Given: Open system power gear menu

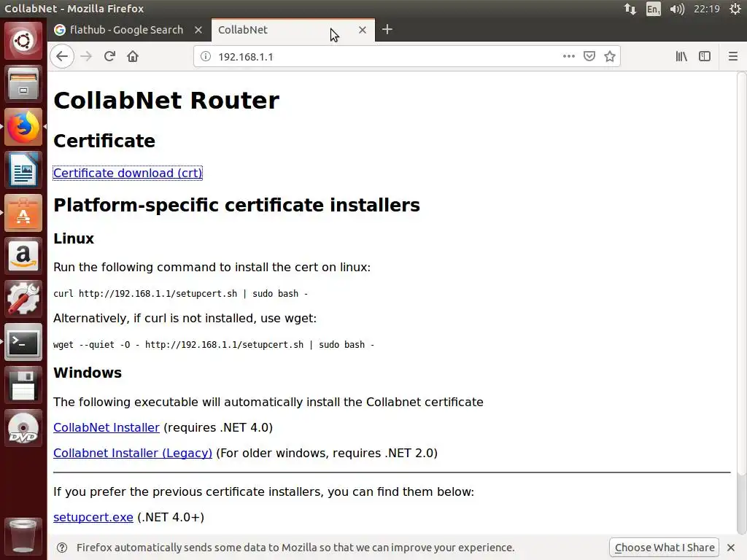Looking at the screenshot, I should tap(735, 9).
